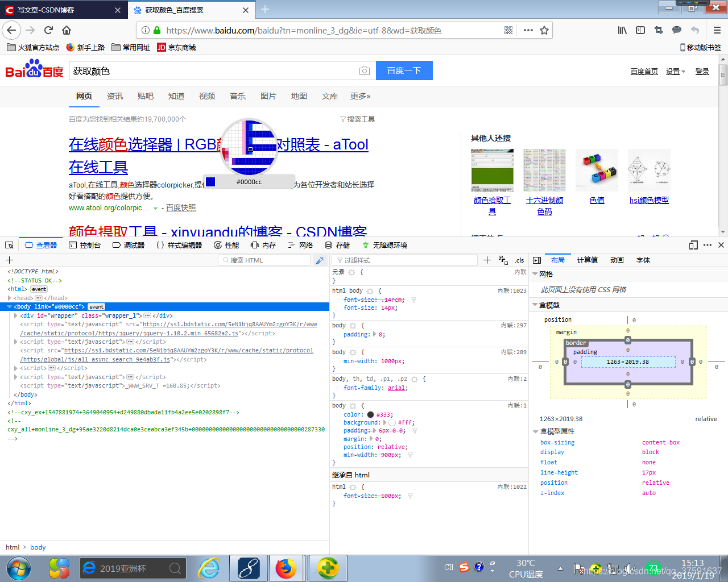Click the event badge next to html tag
The image size is (728, 582).
39,289
